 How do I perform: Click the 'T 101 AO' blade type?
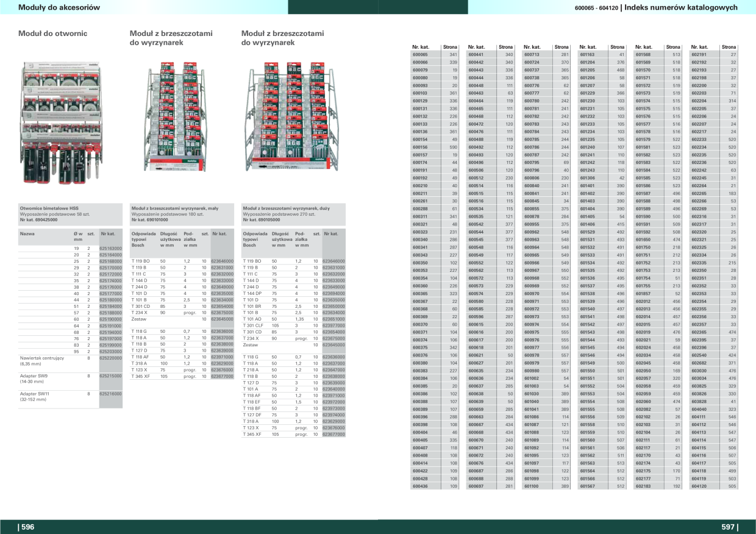(x=252, y=319)
